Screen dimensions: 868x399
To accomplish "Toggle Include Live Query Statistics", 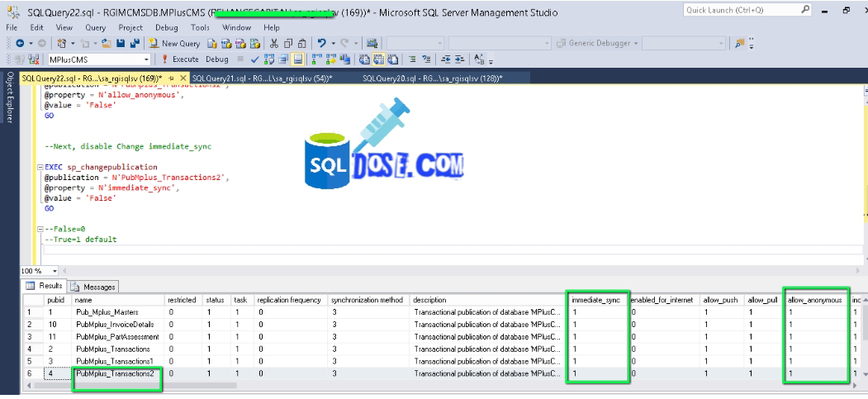I will [331, 59].
